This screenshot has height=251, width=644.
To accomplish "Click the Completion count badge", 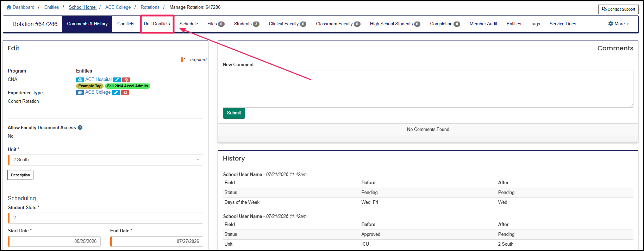I will coord(457,24).
